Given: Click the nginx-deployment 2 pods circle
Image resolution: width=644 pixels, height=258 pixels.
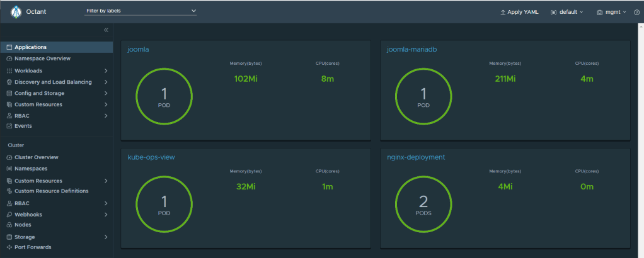Looking at the screenshot, I should [423, 204].
